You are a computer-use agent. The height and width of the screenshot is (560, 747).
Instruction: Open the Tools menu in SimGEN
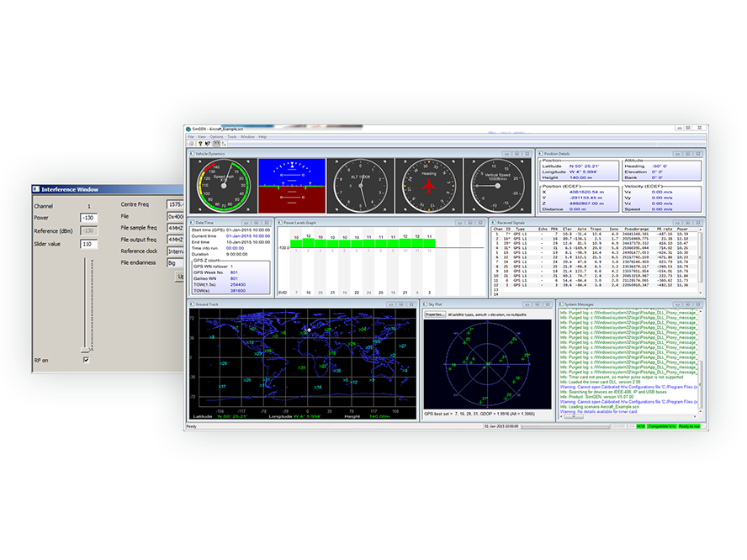coord(232,137)
